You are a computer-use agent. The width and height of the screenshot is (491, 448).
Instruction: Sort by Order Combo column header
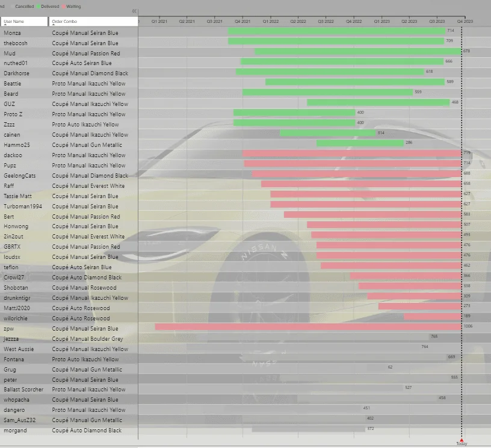pyautogui.click(x=93, y=21)
